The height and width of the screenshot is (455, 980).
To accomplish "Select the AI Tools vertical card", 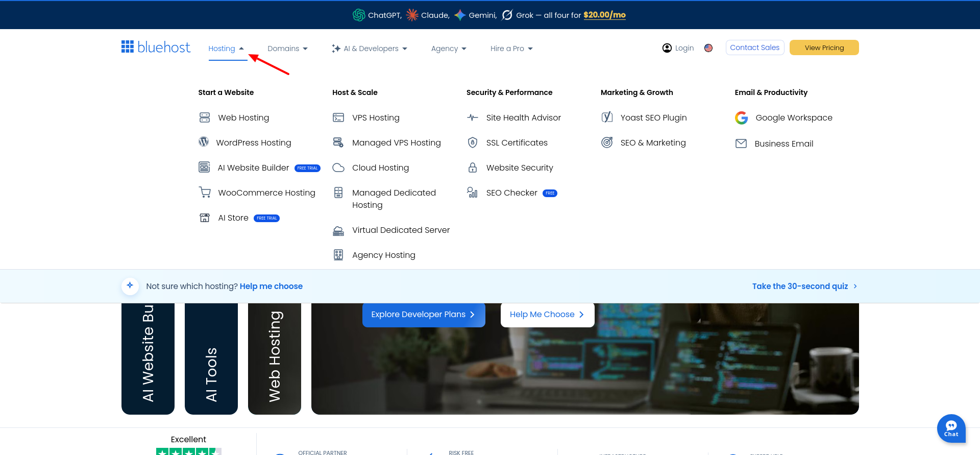I will [211, 358].
